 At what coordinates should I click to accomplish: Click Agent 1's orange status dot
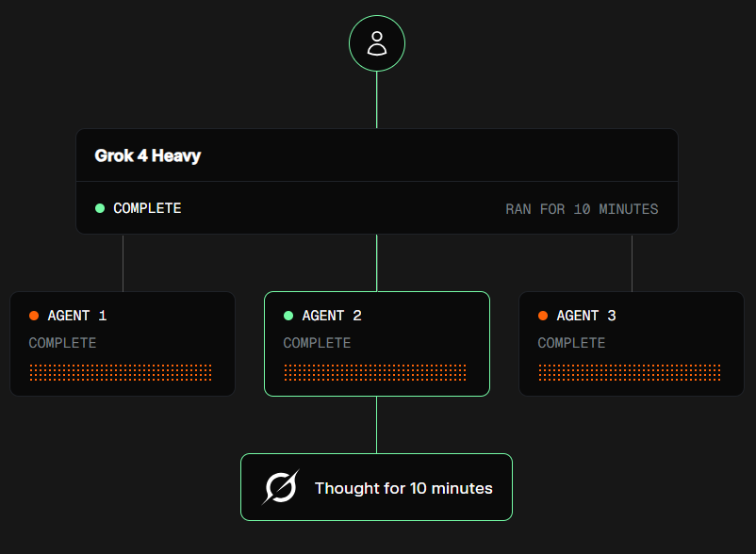click(34, 316)
